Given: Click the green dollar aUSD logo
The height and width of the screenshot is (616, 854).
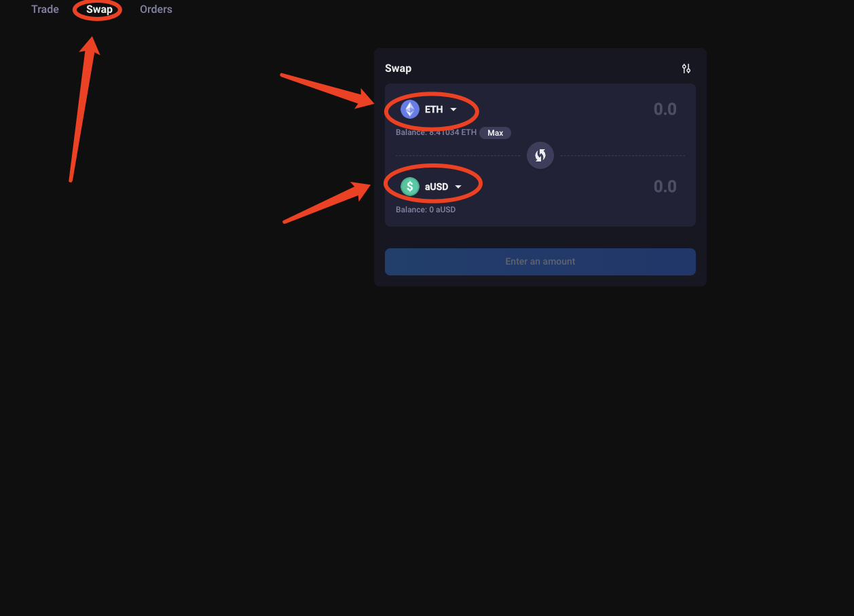Looking at the screenshot, I should (410, 187).
